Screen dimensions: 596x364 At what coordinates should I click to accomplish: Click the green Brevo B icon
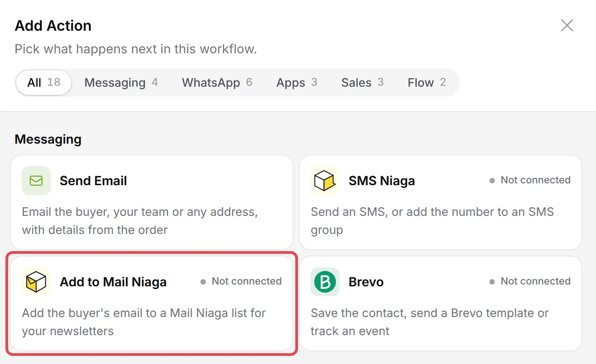coord(325,282)
